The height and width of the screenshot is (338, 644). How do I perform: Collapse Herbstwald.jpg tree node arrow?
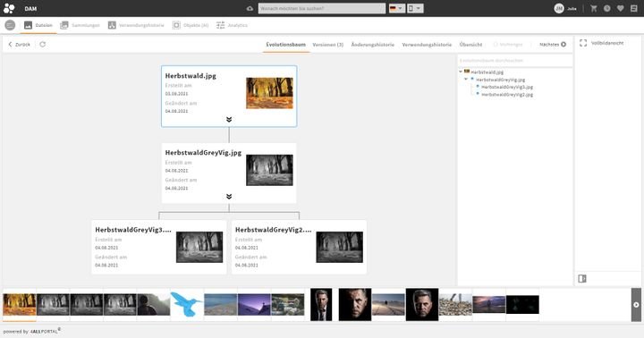pyautogui.click(x=461, y=72)
